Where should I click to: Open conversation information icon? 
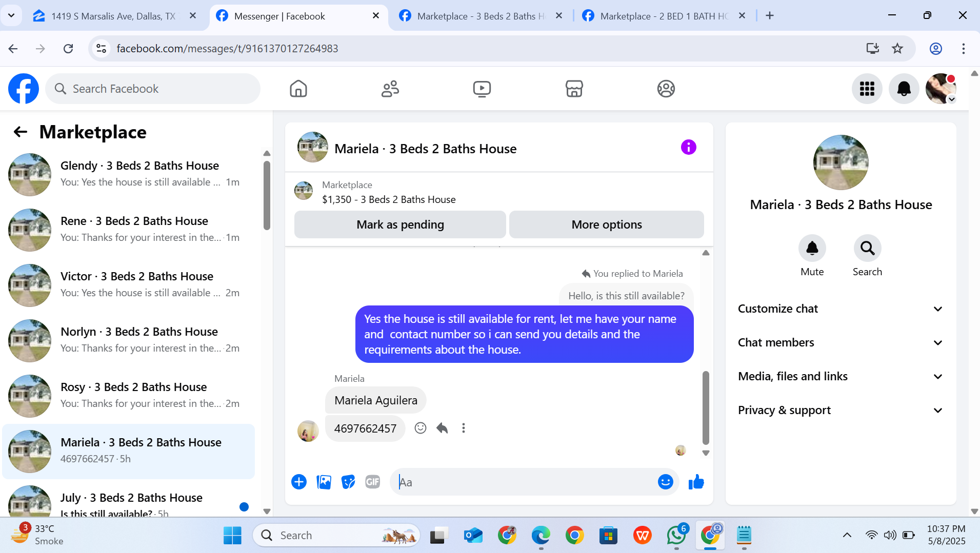click(x=688, y=148)
